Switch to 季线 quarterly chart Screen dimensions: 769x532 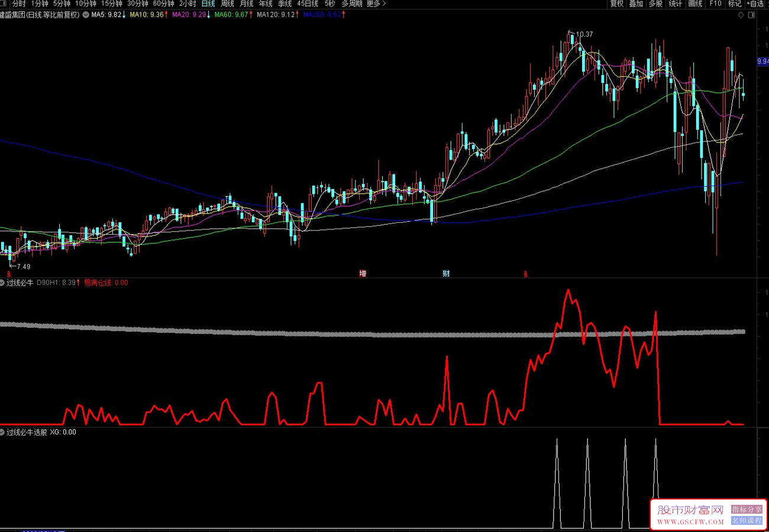285,4
